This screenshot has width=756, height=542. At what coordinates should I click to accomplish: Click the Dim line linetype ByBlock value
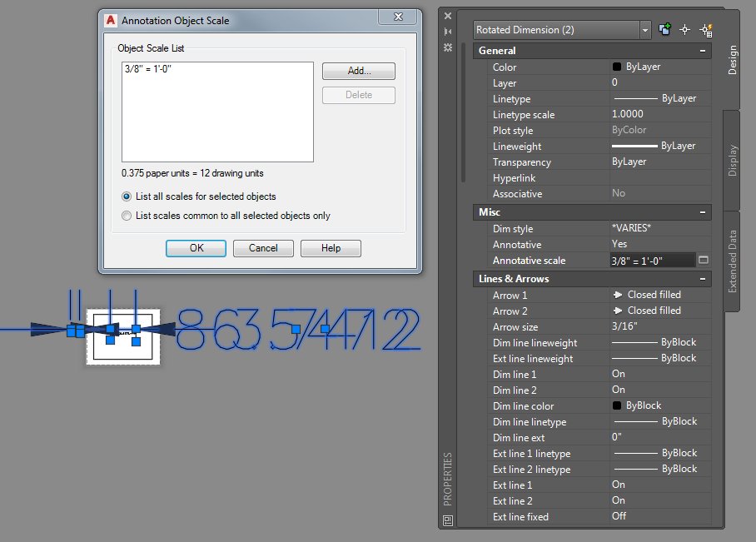point(660,421)
